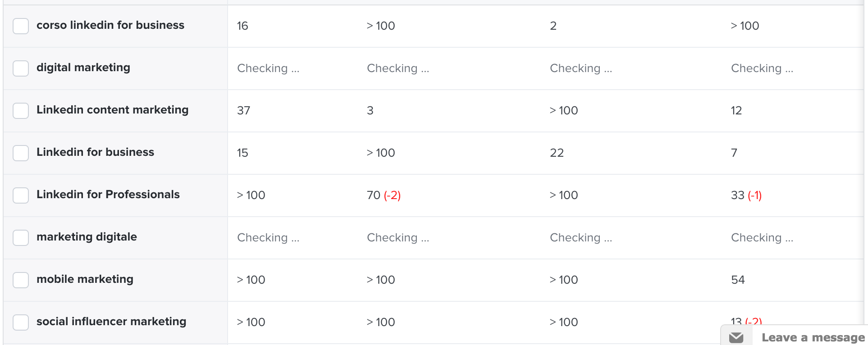Tick the digital marketing keyword checkbox
Viewport: 868px width, 345px height.
[x=21, y=68]
